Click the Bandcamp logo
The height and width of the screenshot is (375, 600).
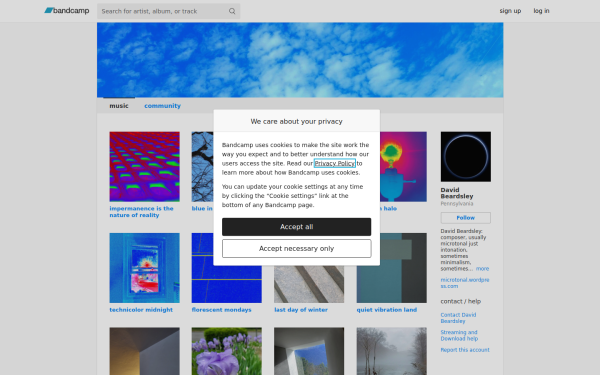[x=67, y=11]
